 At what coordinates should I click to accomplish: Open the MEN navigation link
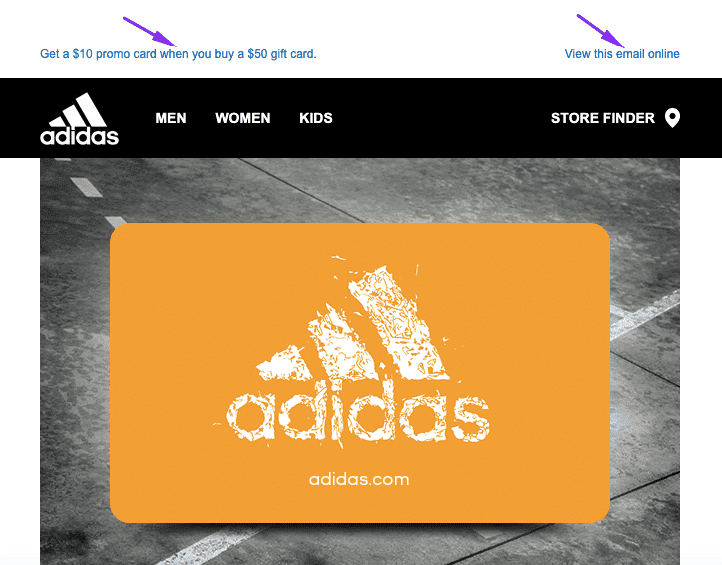click(x=171, y=118)
